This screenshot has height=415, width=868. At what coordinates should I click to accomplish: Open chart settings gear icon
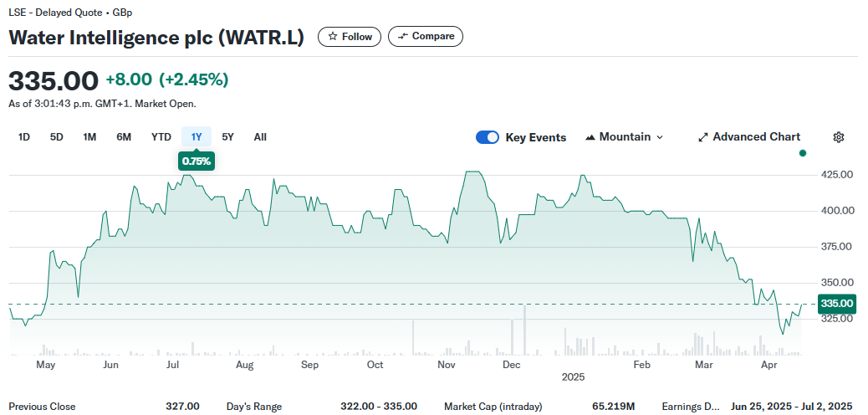coord(839,137)
